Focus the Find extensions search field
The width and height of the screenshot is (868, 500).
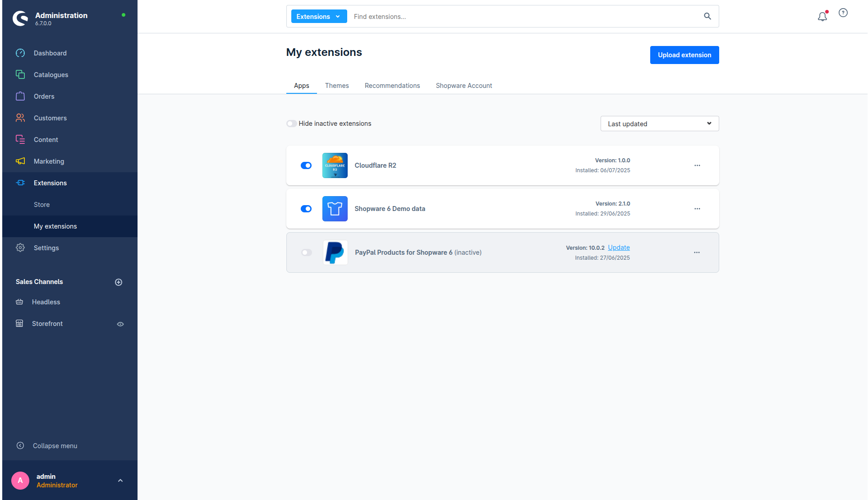point(526,17)
